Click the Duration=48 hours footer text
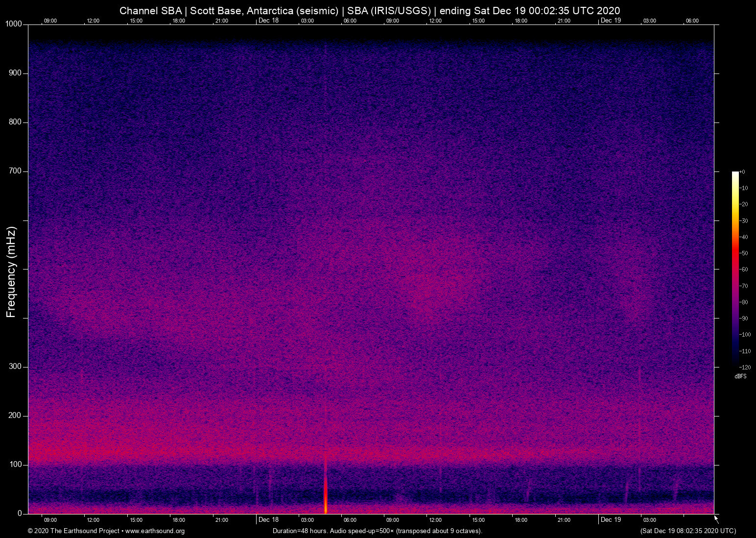Screen dimensions: 756x538 pos(377,531)
